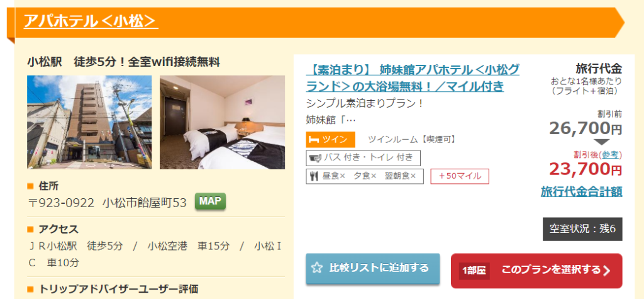
Task: Open the 旅行代金合計額 total price link
Action: (581, 191)
